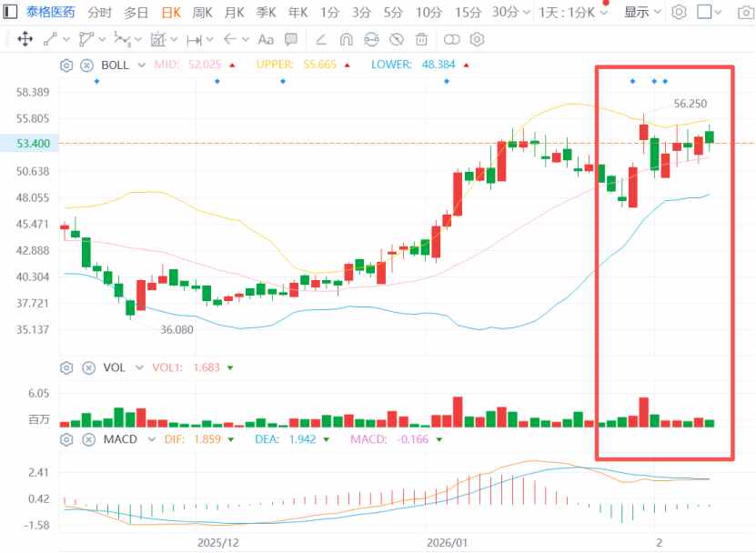
Task: Click the LOWER 48.384 value
Action: (x=438, y=65)
